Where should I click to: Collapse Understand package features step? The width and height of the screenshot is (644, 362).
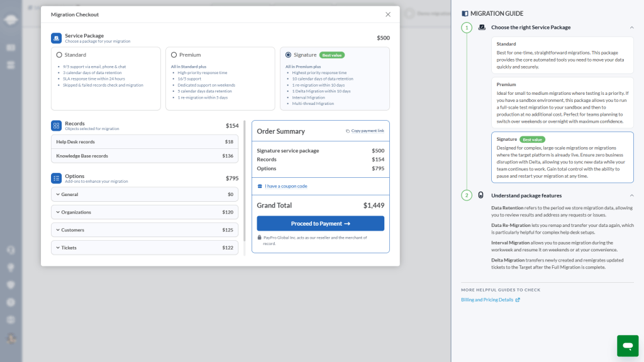pyautogui.click(x=631, y=195)
